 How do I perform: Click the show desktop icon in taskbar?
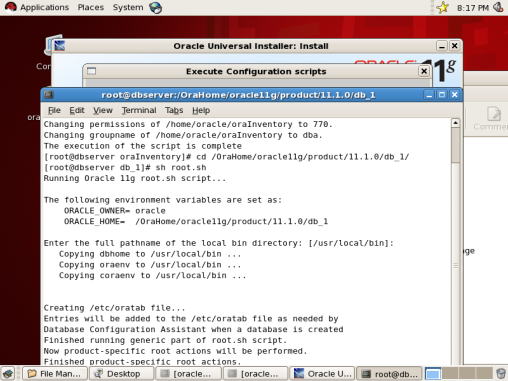point(8,374)
